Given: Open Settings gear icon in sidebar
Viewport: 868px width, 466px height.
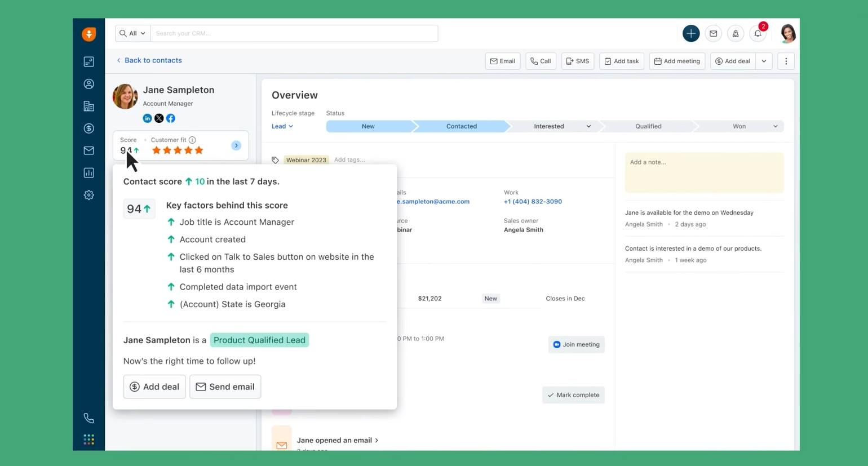Looking at the screenshot, I should click(x=88, y=195).
